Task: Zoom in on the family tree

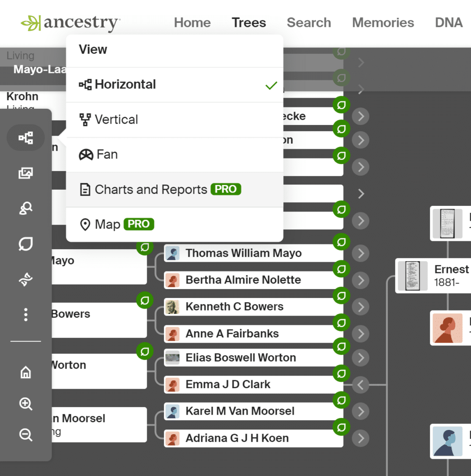Action: [x=26, y=403]
